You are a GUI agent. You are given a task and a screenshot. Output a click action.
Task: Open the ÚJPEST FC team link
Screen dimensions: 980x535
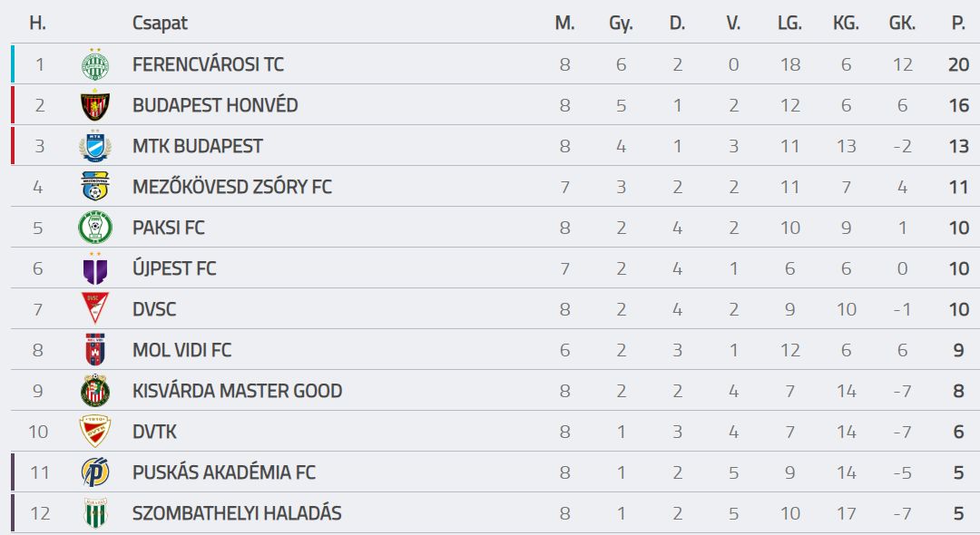coord(173,268)
